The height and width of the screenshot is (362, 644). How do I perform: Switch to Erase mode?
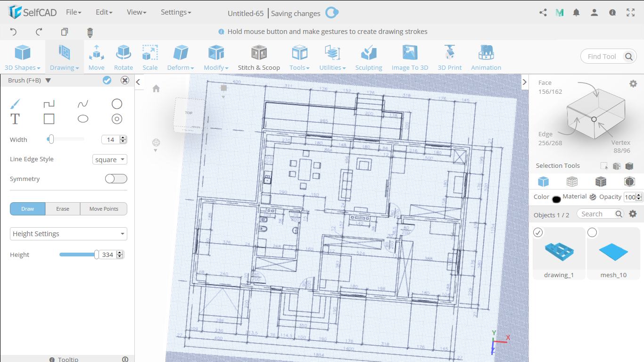click(x=63, y=209)
